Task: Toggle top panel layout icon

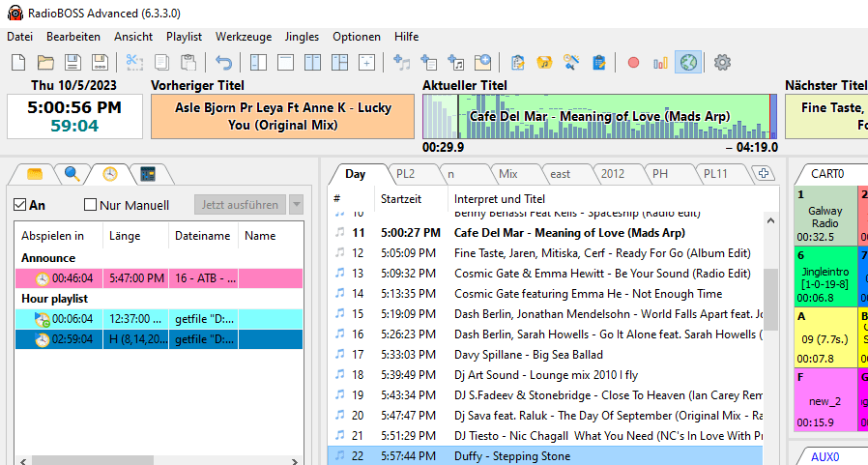Action: [286, 63]
